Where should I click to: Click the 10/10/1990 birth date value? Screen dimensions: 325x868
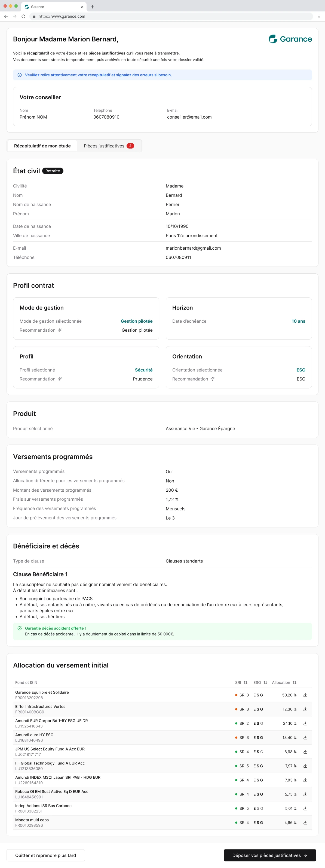(177, 226)
